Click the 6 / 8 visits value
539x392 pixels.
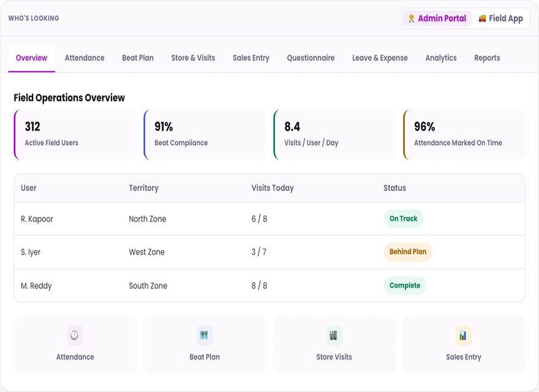(259, 219)
